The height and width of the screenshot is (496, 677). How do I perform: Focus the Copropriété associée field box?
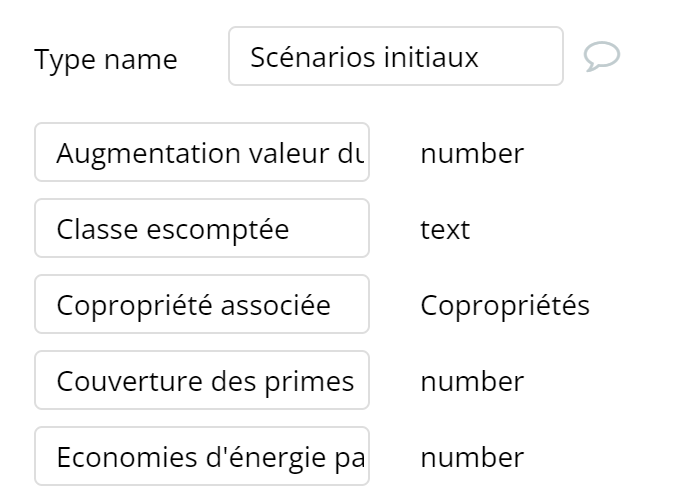point(202,305)
